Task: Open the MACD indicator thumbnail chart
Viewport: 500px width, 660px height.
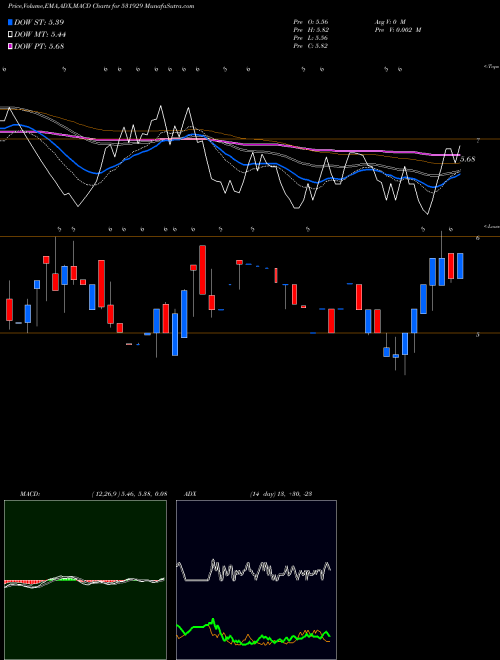Action: [x=85, y=580]
